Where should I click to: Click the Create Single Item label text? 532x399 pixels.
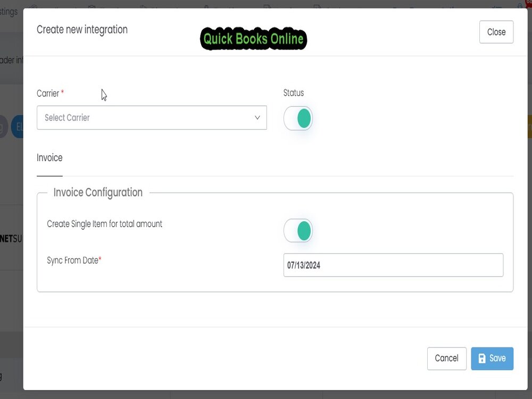pyautogui.click(x=104, y=224)
